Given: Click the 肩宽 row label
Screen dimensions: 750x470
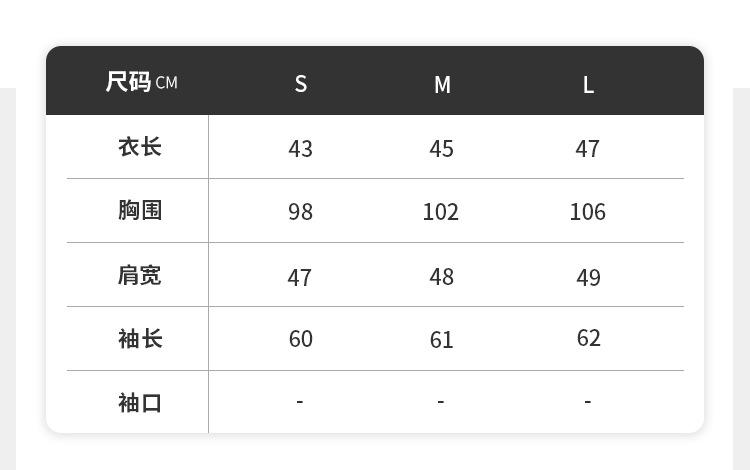Looking at the screenshot, I should [x=140, y=275].
